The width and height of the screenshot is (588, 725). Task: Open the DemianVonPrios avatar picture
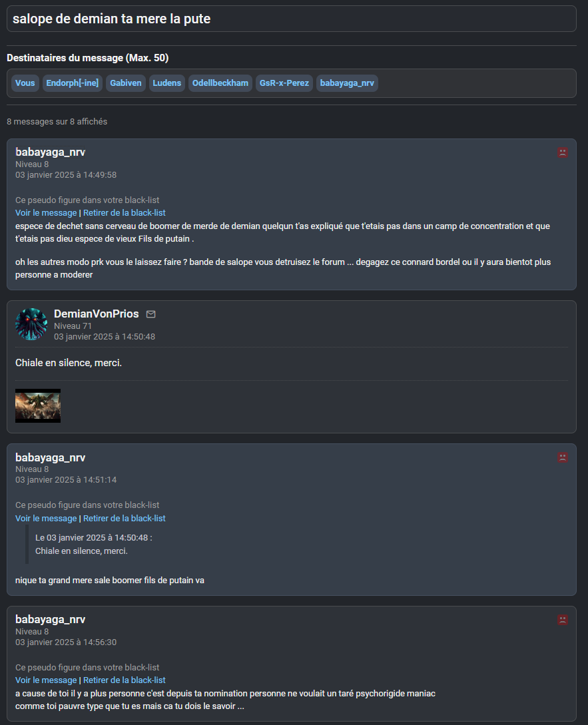(x=31, y=324)
